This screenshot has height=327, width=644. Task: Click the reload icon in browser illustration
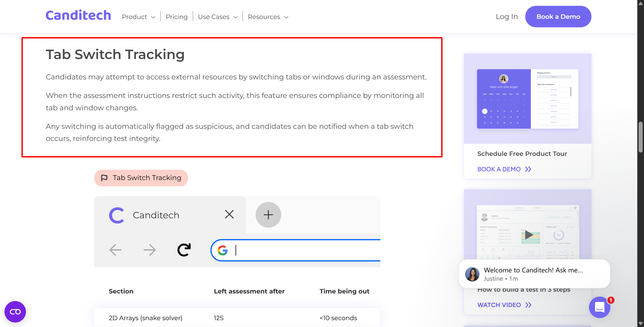coord(184,250)
